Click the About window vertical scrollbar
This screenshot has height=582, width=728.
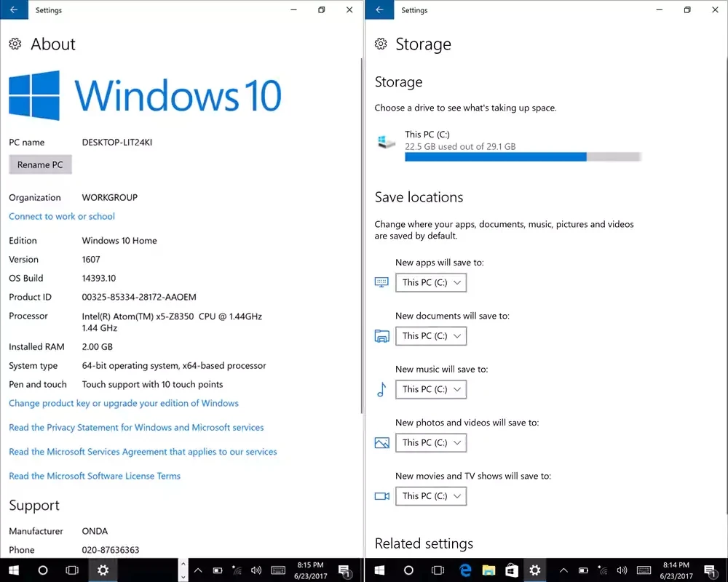pos(362,236)
